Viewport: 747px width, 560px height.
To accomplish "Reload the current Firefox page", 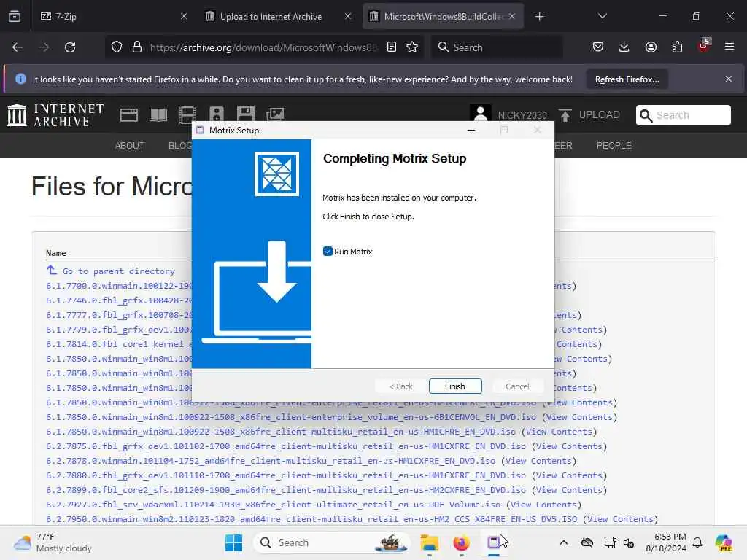I will (x=70, y=47).
